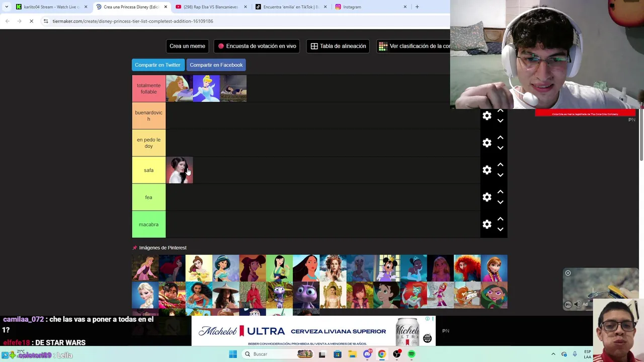The height and width of the screenshot is (362, 644).
Task: Select the buenardovich tier label
Action: 148,116
